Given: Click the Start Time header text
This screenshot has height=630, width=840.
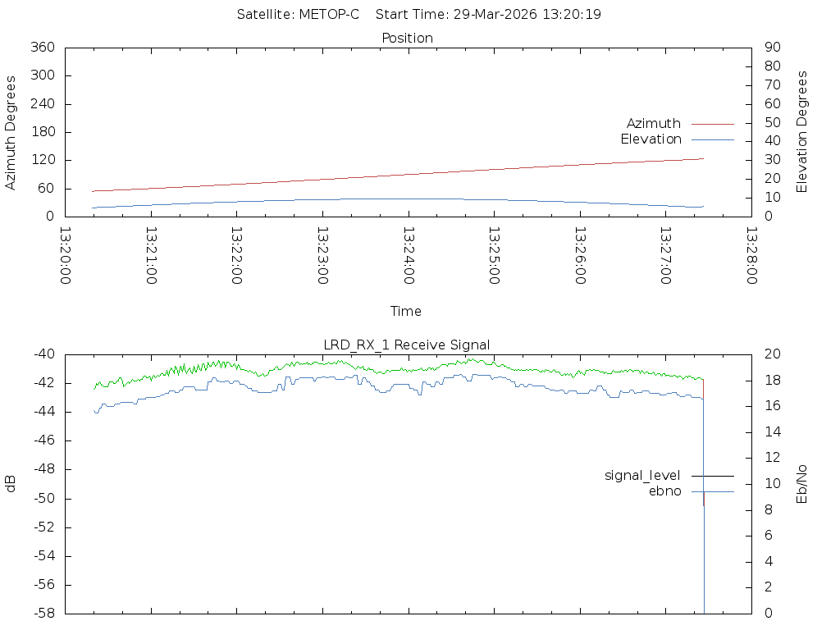Looking at the screenshot, I should 488,15.
